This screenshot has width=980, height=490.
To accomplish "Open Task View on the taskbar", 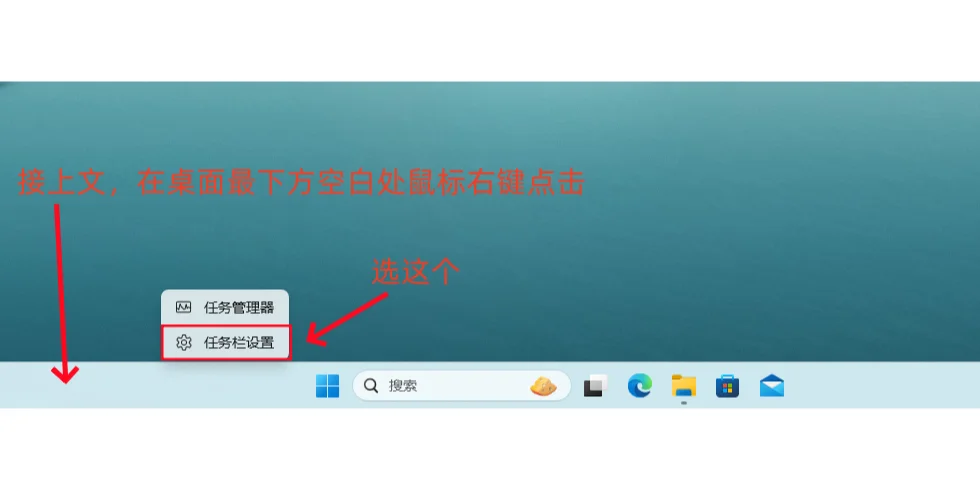I will pyautogui.click(x=595, y=386).
